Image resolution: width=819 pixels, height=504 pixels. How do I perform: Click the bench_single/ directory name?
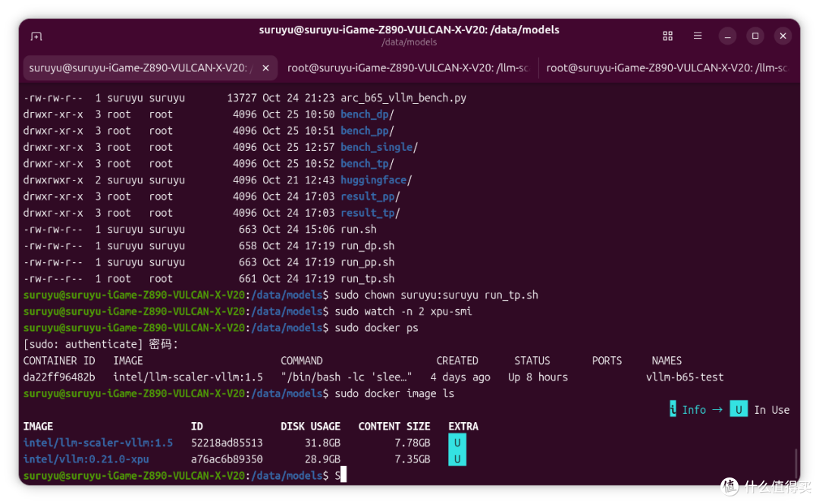tap(379, 147)
